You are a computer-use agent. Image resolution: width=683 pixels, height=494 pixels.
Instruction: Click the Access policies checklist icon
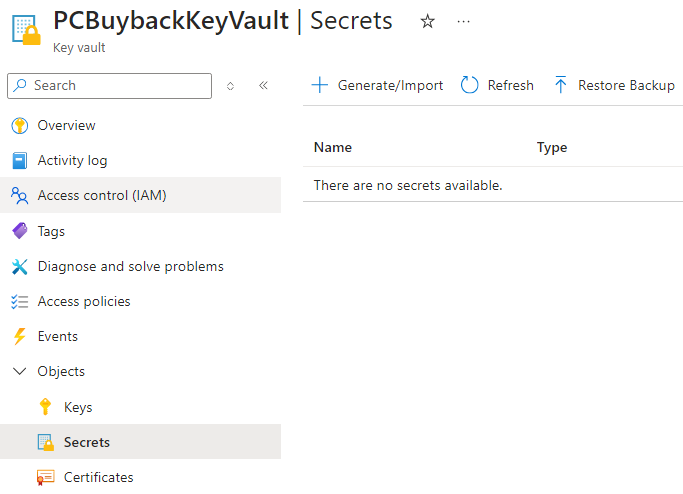[20, 301]
